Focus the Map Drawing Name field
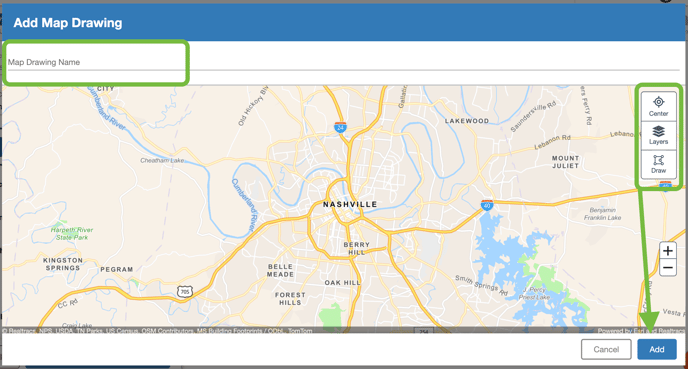 coord(344,62)
